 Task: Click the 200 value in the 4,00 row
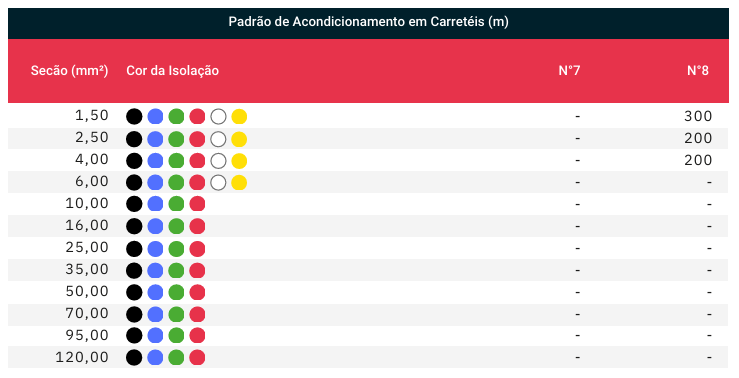click(x=698, y=160)
